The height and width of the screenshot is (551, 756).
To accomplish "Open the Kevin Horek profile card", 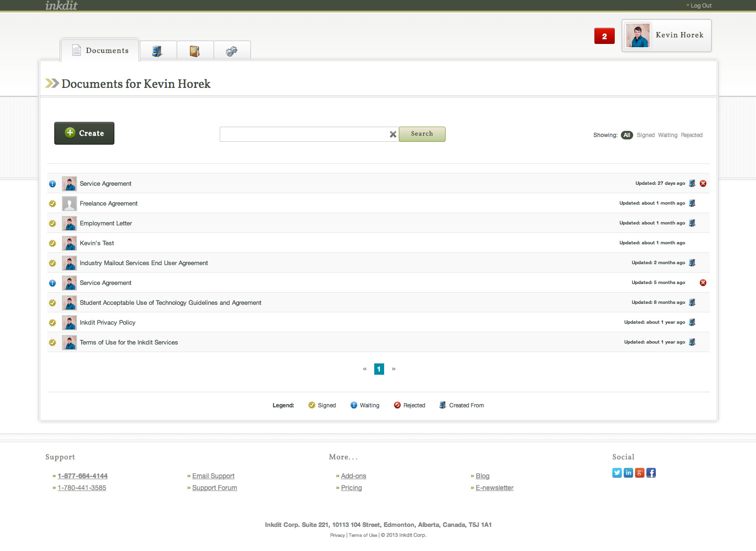I will 667,35.
